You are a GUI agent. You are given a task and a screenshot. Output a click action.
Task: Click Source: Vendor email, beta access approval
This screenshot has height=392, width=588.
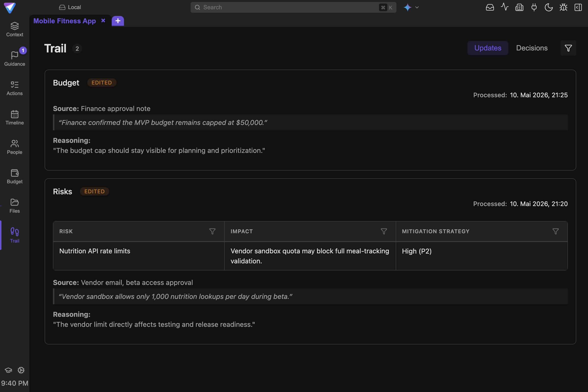pos(123,282)
